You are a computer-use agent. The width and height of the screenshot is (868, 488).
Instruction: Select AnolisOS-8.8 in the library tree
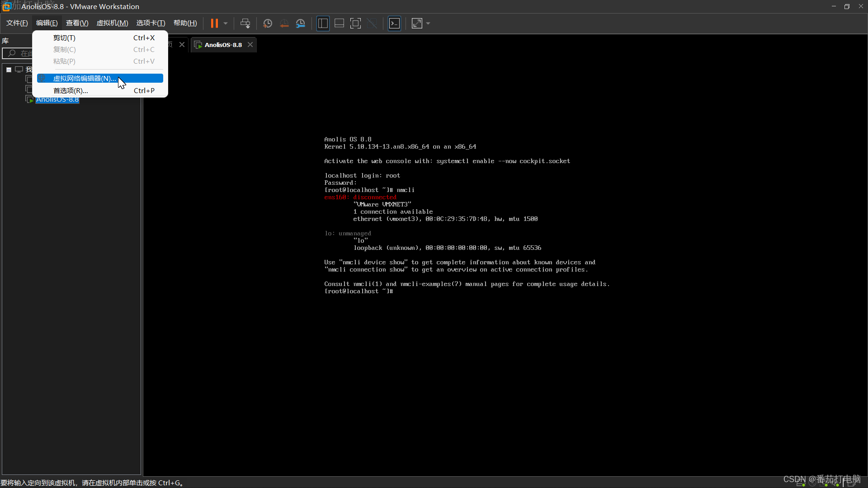57,99
